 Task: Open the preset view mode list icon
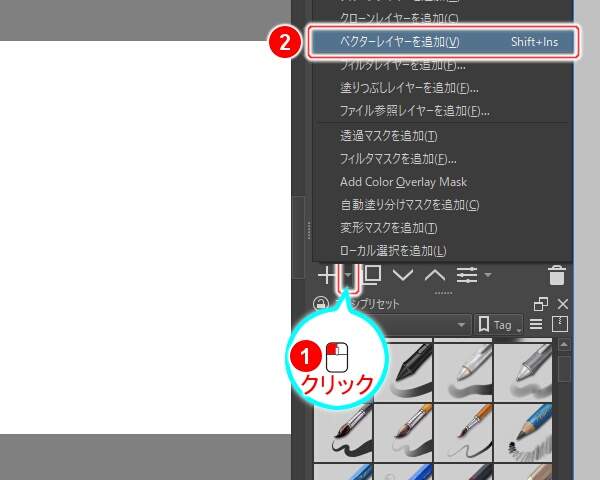pos(536,325)
